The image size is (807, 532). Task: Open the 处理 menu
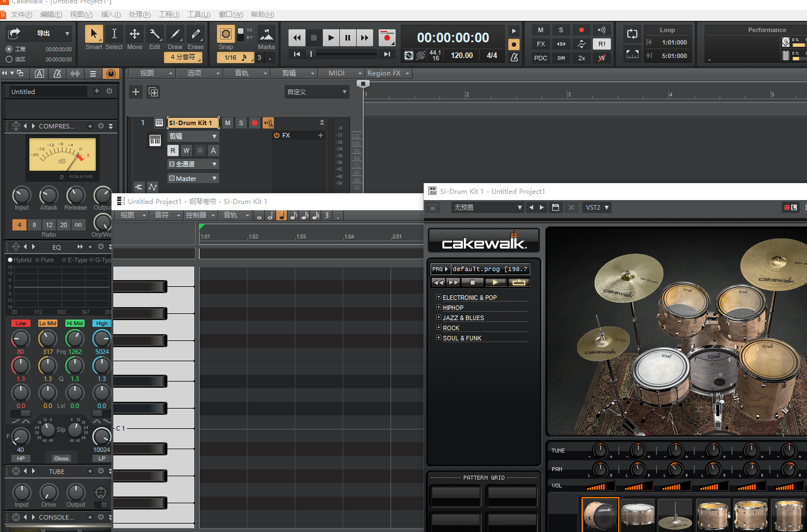(x=140, y=15)
